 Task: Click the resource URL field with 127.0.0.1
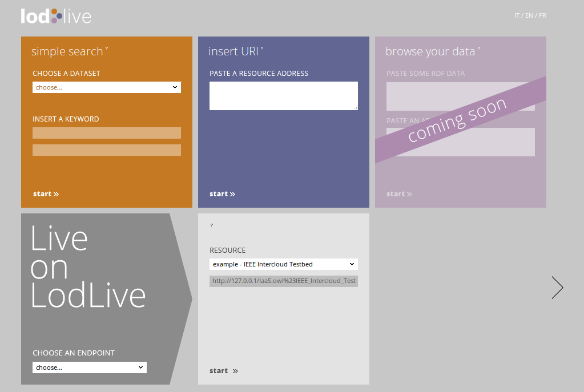pos(283,281)
